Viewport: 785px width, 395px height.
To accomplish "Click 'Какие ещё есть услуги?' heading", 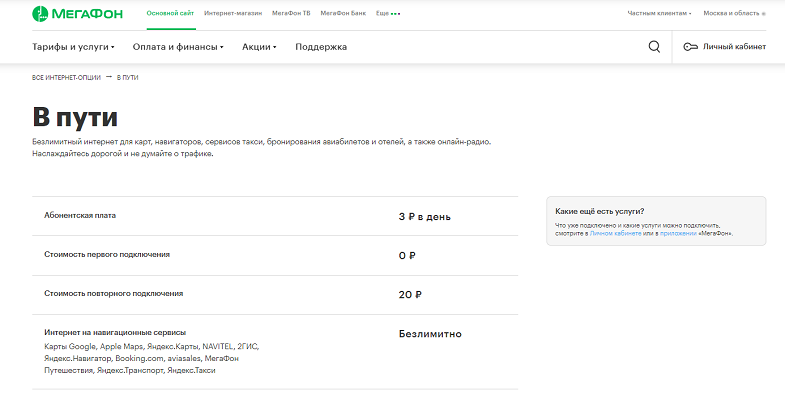I will pyautogui.click(x=600, y=211).
